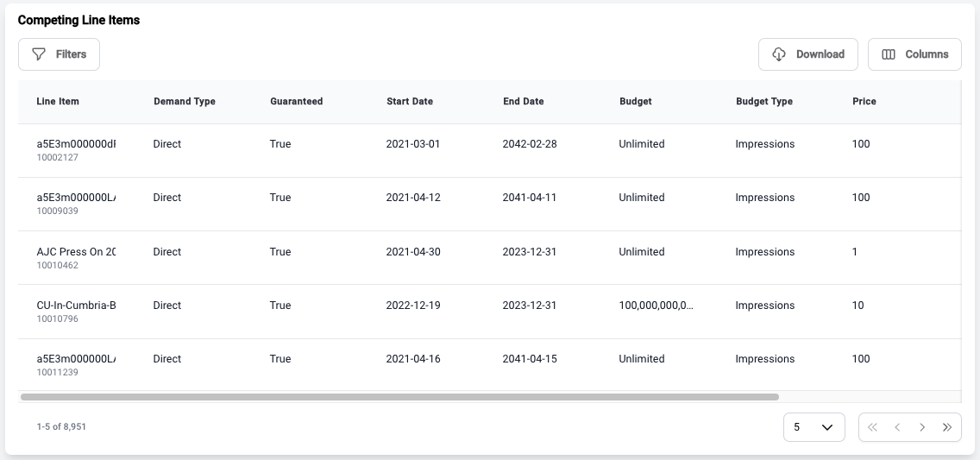Sort by Demand Type column header
The image size is (980, 460).
point(185,102)
